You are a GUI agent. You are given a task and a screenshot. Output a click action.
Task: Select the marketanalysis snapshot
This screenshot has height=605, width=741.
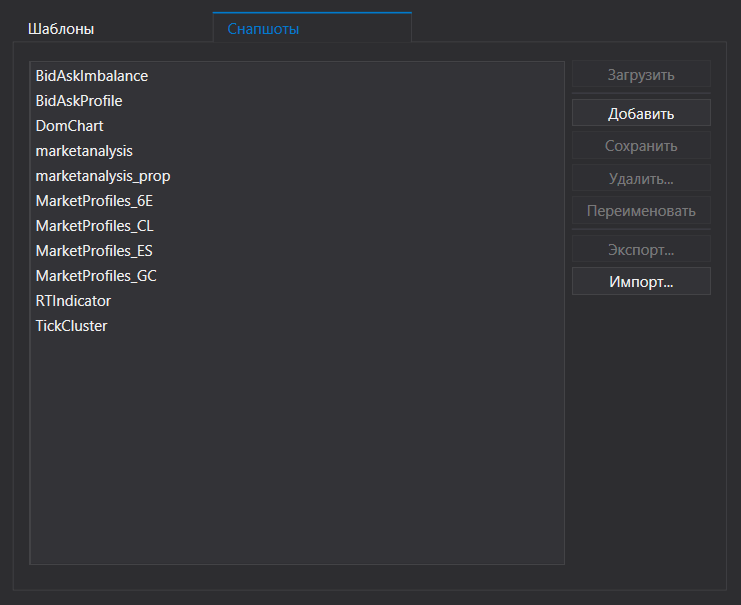coord(84,151)
